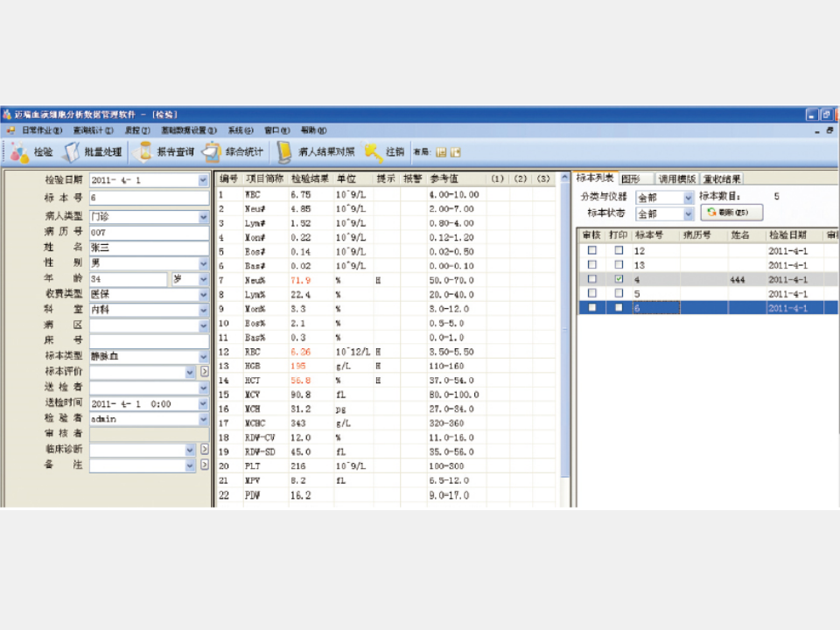This screenshot has height=630, width=840.
Task: Click the 病人结果对照 patient results comparison icon
Action: click(284, 152)
